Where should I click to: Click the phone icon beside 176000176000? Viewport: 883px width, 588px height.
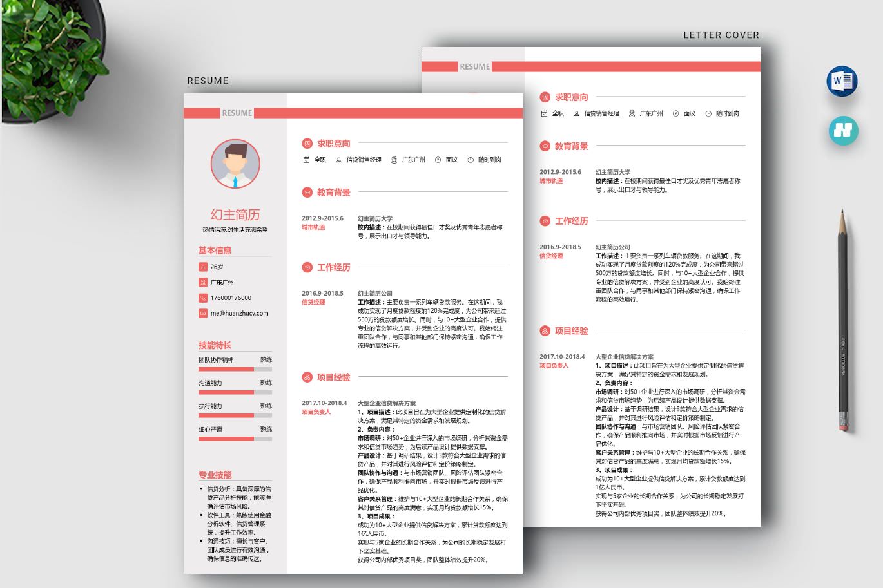pyautogui.click(x=203, y=298)
